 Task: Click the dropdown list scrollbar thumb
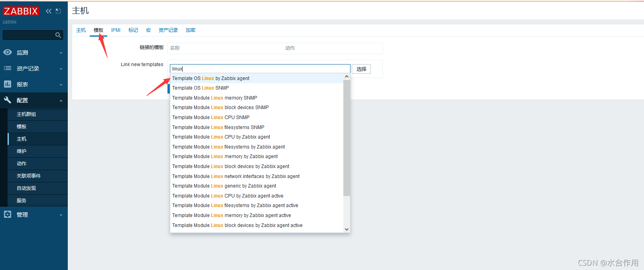(347, 138)
